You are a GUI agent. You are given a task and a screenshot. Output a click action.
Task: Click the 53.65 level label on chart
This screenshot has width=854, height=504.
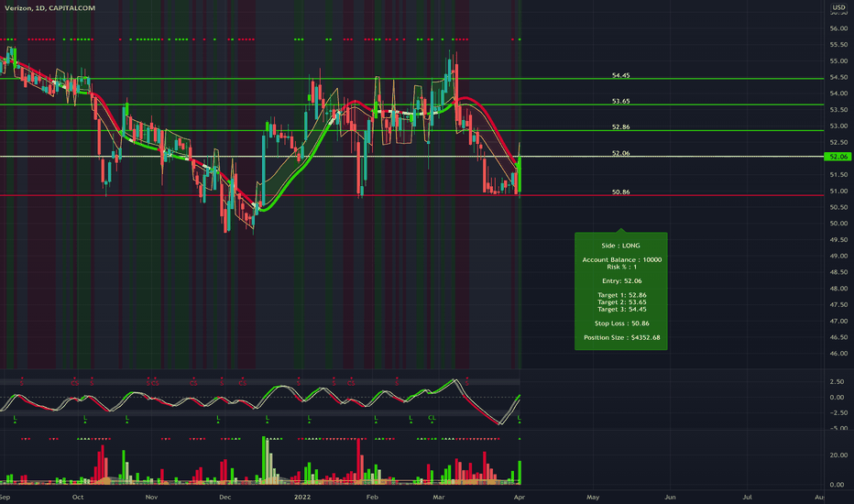click(x=621, y=101)
